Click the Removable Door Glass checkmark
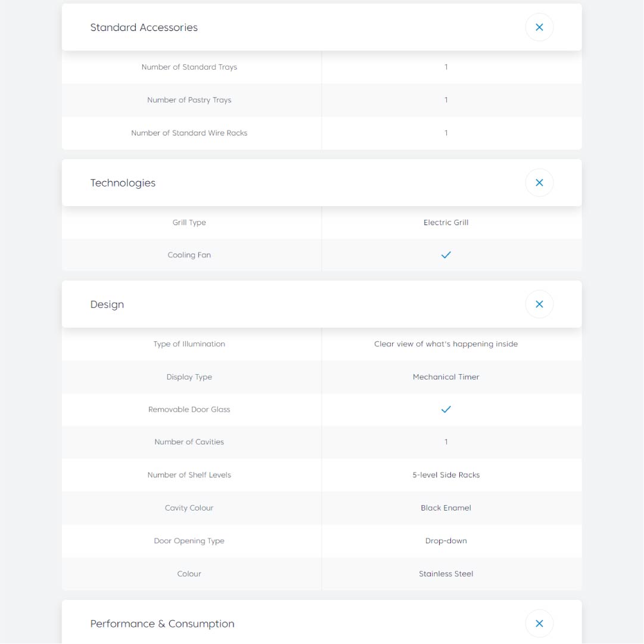This screenshot has height=644, width=644. (446, 409)
